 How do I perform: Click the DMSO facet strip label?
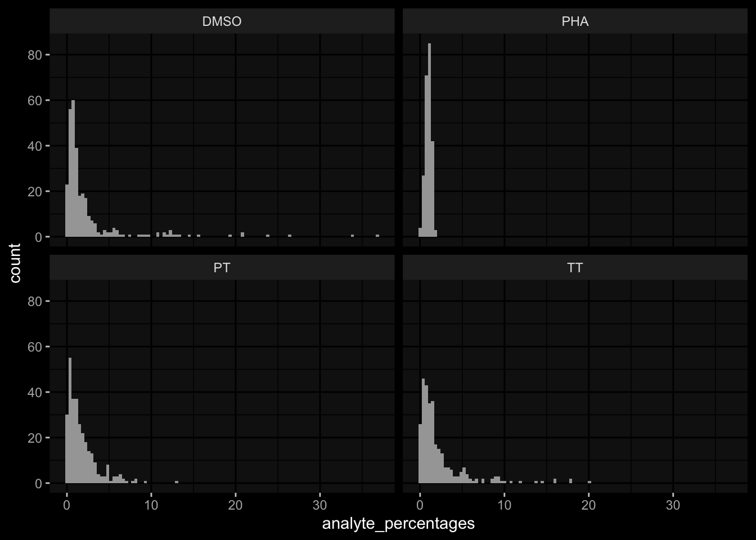pos(222,21)
